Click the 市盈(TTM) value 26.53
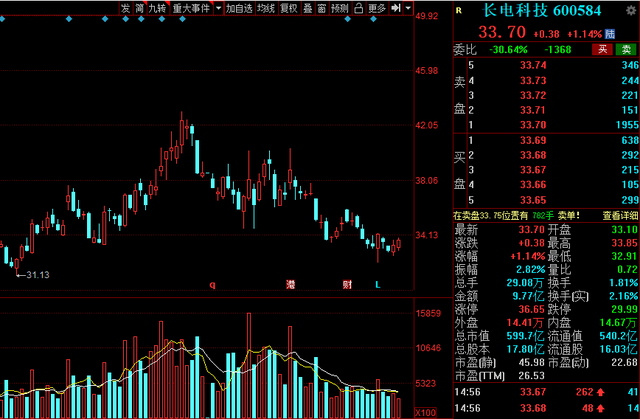This screenshot has width=640, height=419. 531,376
